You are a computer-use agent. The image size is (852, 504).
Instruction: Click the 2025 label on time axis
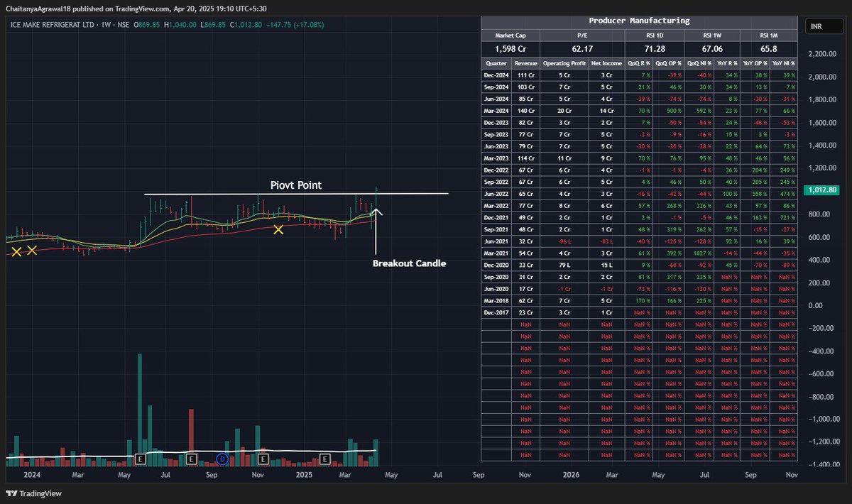(x=305, y=474)
